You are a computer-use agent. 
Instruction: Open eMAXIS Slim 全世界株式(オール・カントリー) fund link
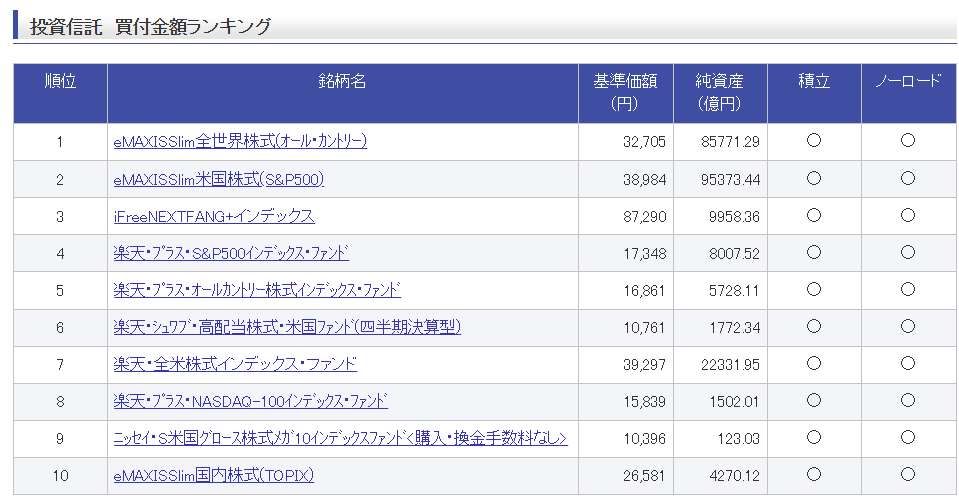tap(240, 141)
